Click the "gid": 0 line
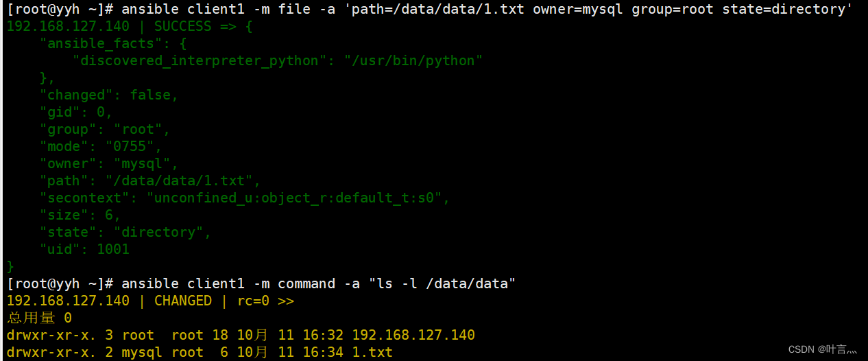Viewport: 868px width, 361px height. tap(75, 112)
